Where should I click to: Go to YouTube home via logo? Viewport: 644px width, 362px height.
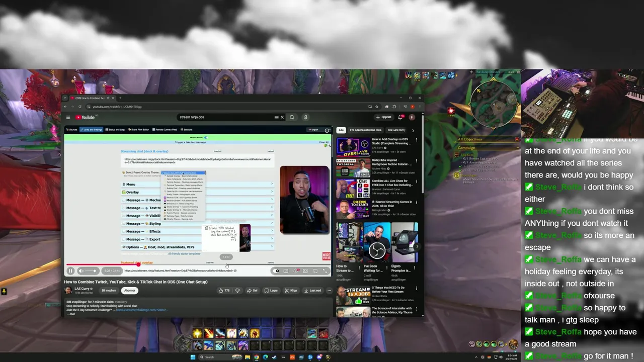[x=85, y=117]
